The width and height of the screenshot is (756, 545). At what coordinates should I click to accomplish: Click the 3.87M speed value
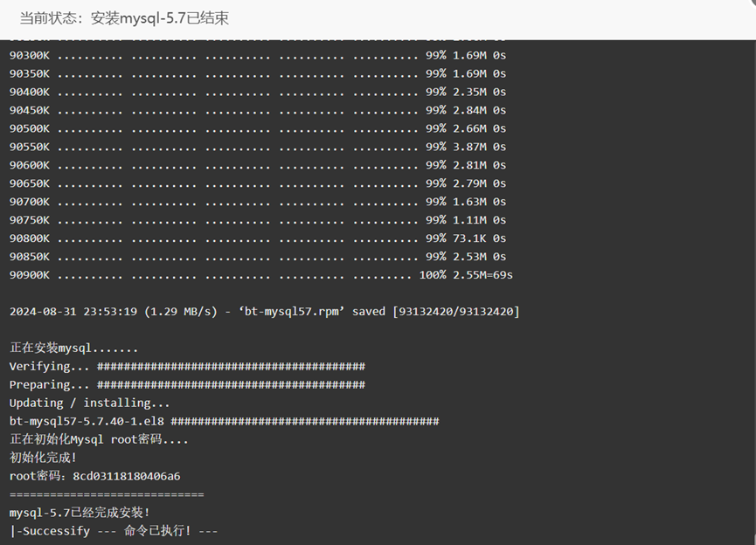click(468, 147)
